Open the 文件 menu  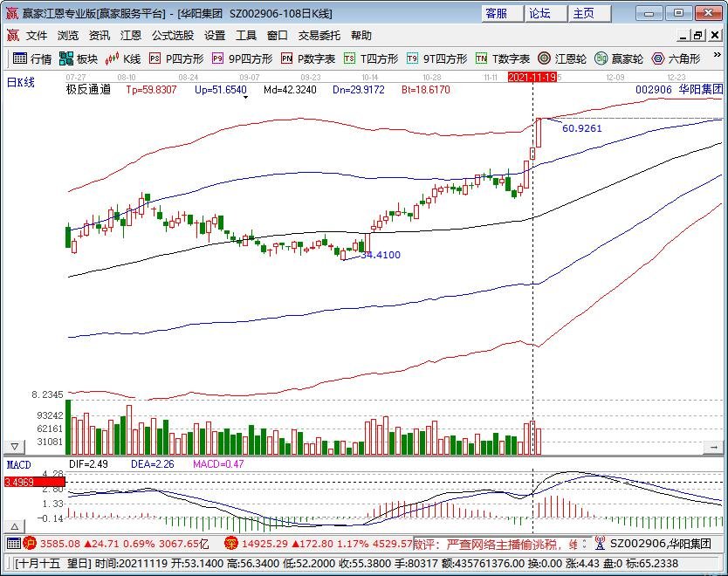tap(37, 35)
